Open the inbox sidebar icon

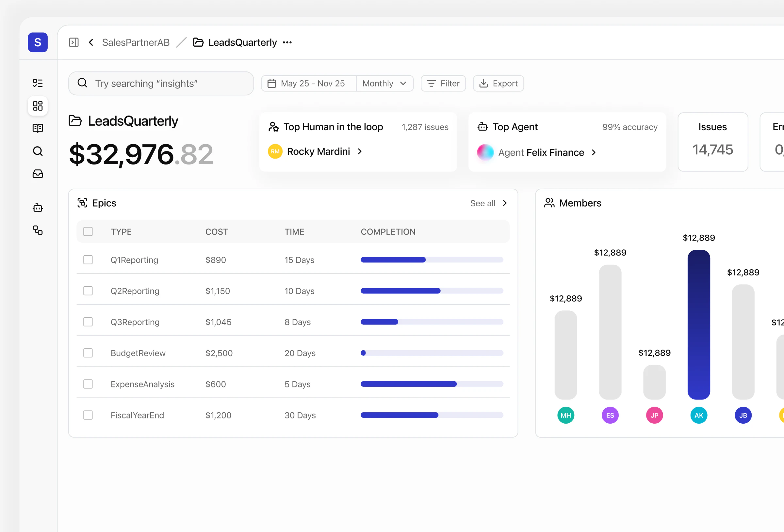[38, 174]
